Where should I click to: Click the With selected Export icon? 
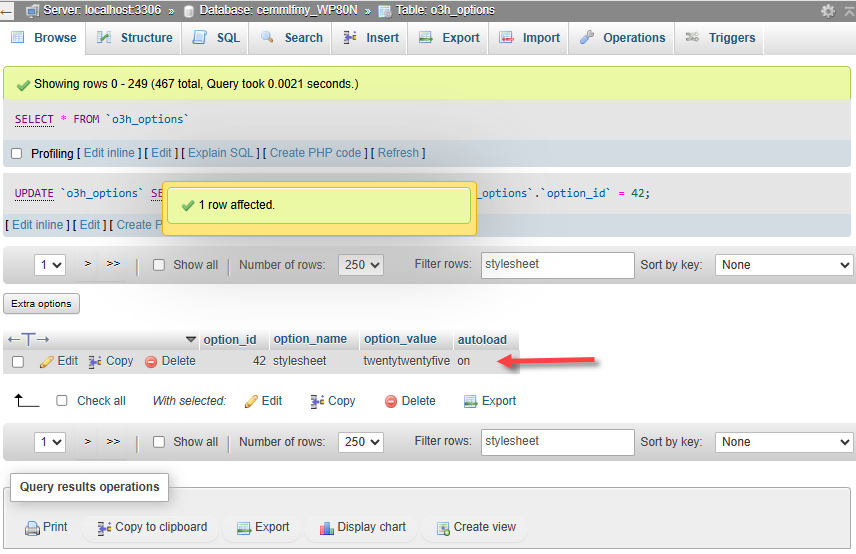click(x=470, y=402)
